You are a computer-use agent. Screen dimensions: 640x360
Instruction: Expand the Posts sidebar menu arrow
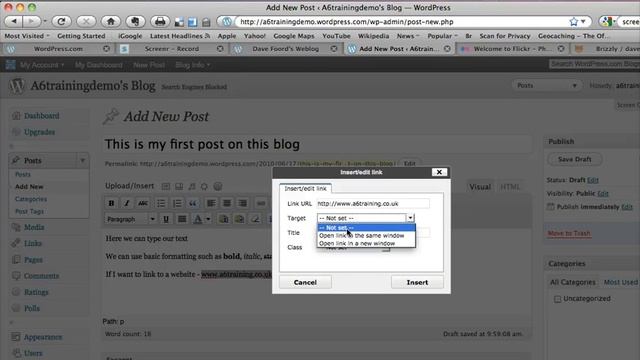82,160
